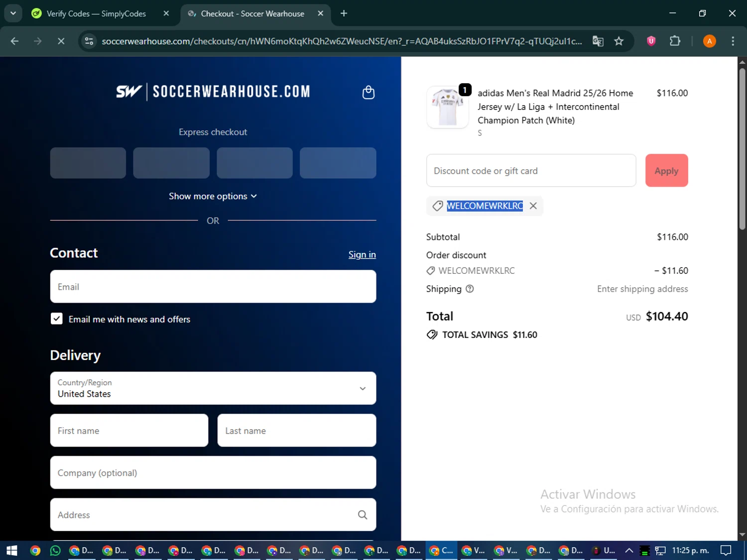The height and width of the screenshot is (560, 747).
Task: Open the Chrome profile avatar A
Action: coord(709,41)
